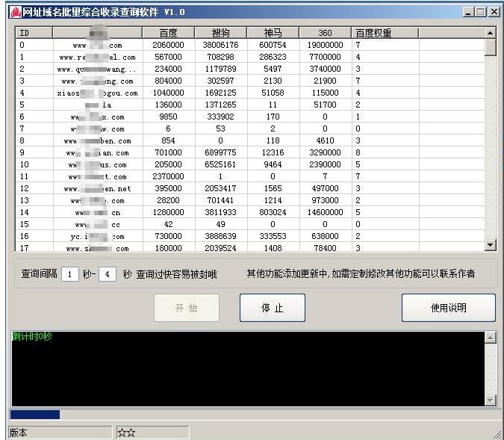
Task: Select cell 4610 in row 8
Action: click(325, 140)
